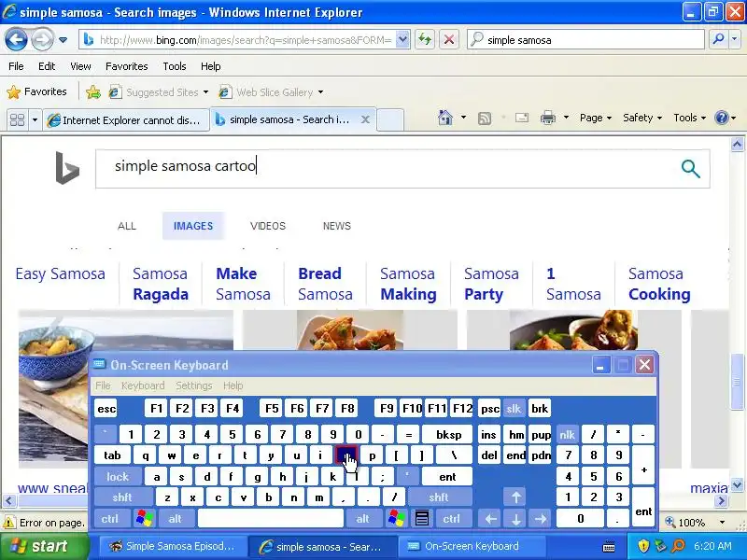
Task: Click the tray magnifier icon
Action: [x=678, y=546]
